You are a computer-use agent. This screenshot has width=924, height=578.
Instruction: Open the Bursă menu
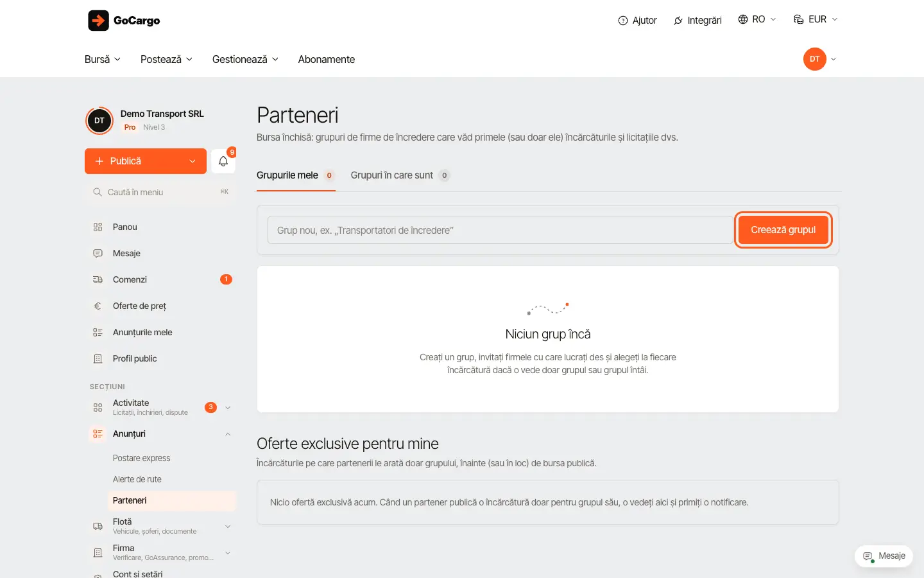(x=103, y=59)
